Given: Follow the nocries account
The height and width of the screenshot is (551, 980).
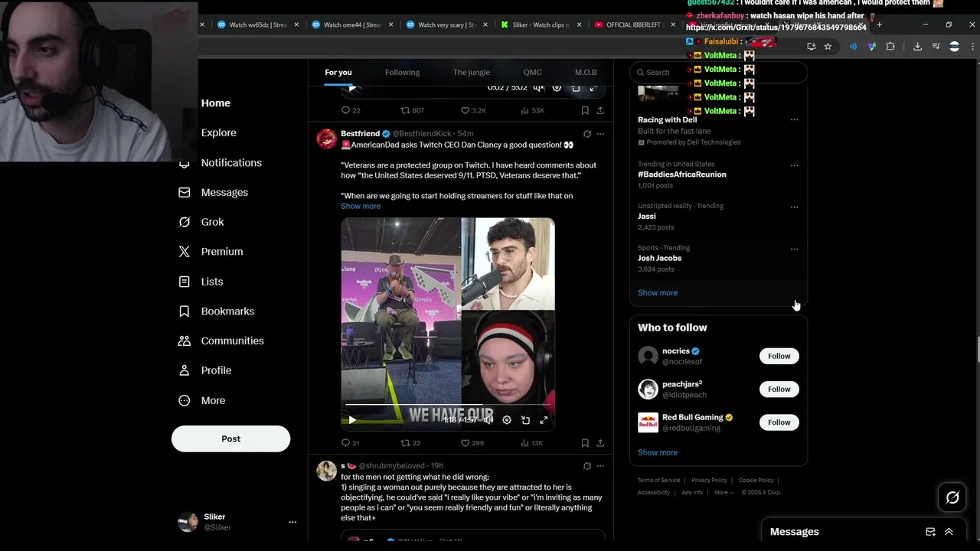Looking at the screenshot, I should point(779,356).
